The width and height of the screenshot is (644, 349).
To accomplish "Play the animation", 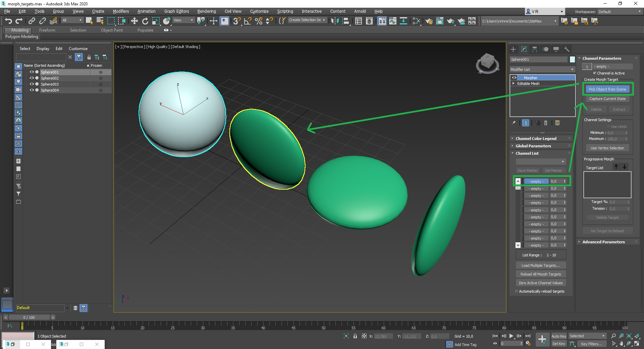I will pos(511,336).
